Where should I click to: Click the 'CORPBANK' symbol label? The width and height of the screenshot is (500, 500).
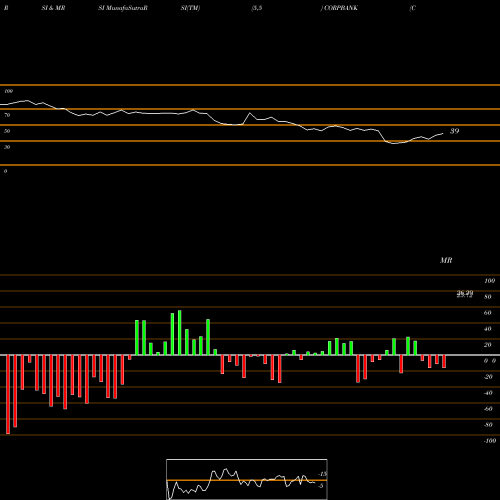click(x=341, y=8)
